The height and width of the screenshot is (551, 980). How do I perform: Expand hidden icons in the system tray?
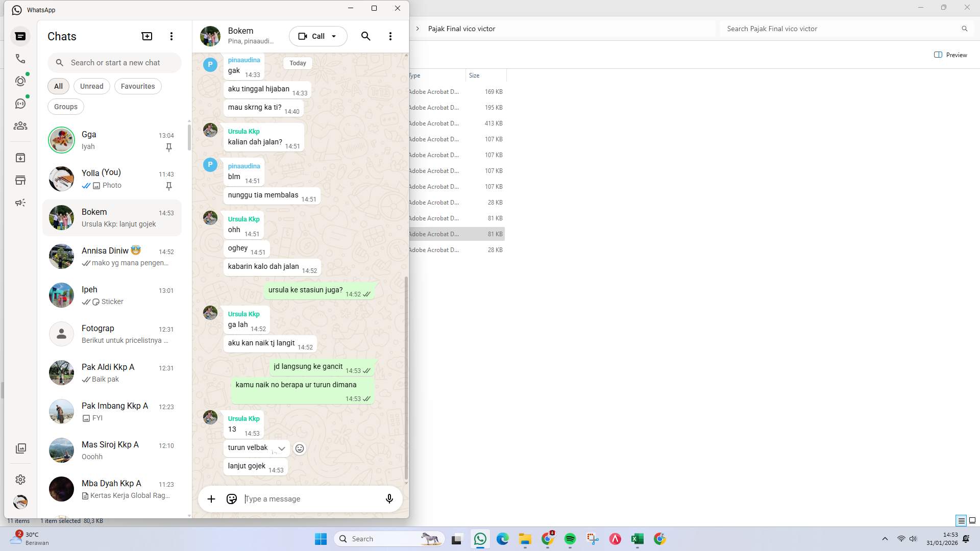pyautogui.click(x=885, y=538)
